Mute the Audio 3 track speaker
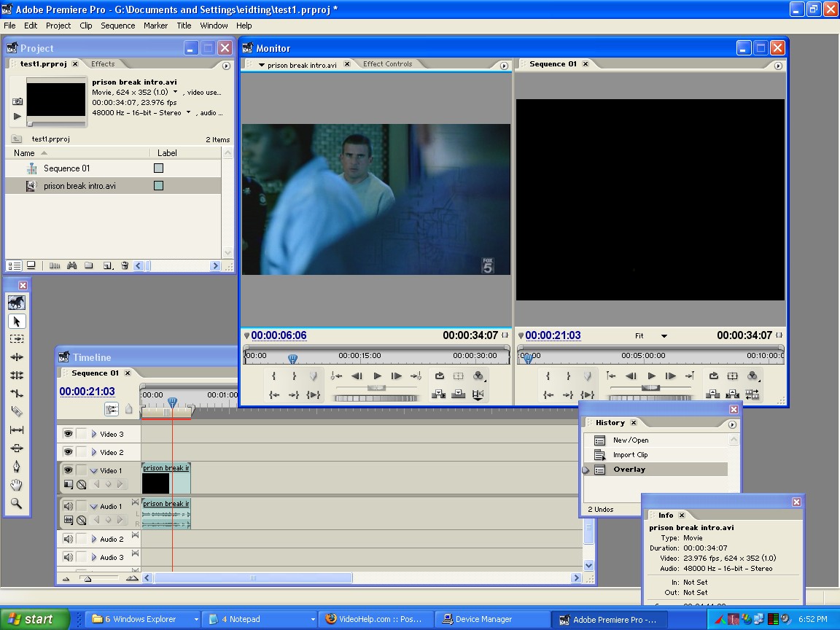 [x=68, y=557]
